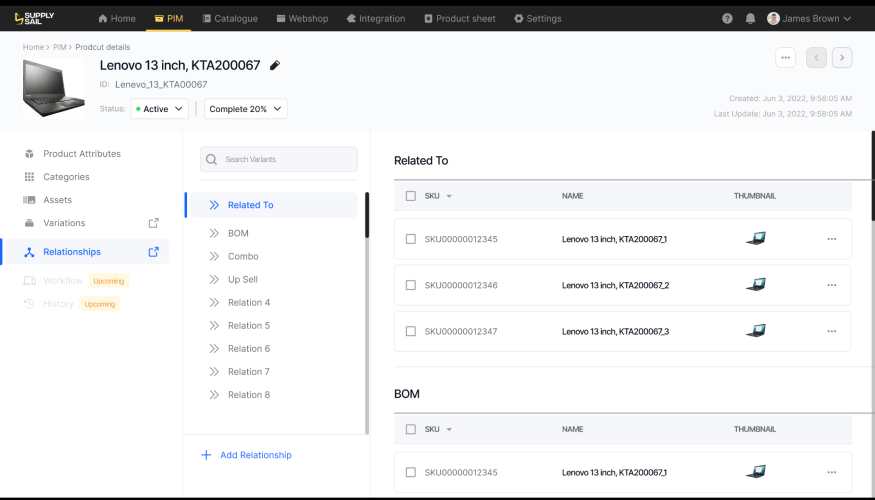Click James Brown's profile avatar
This screenshot has width=875, height=500.
point(773,18)
